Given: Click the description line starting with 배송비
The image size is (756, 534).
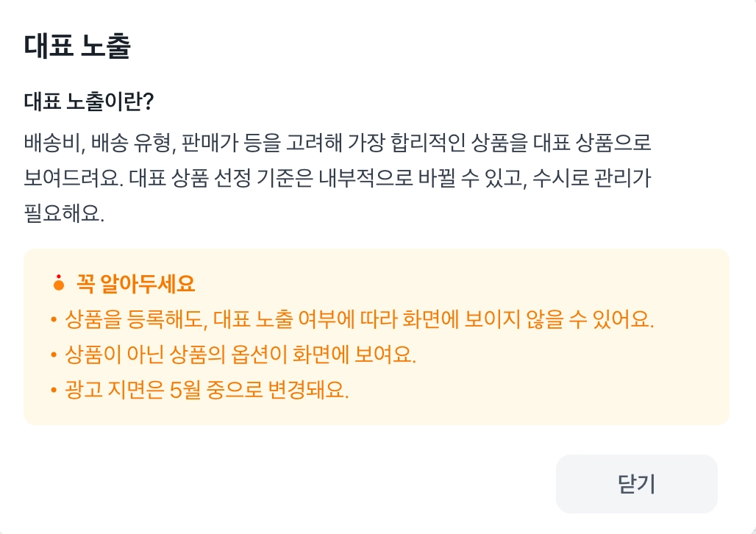Looking at the screenshot, I should (338, 142).
